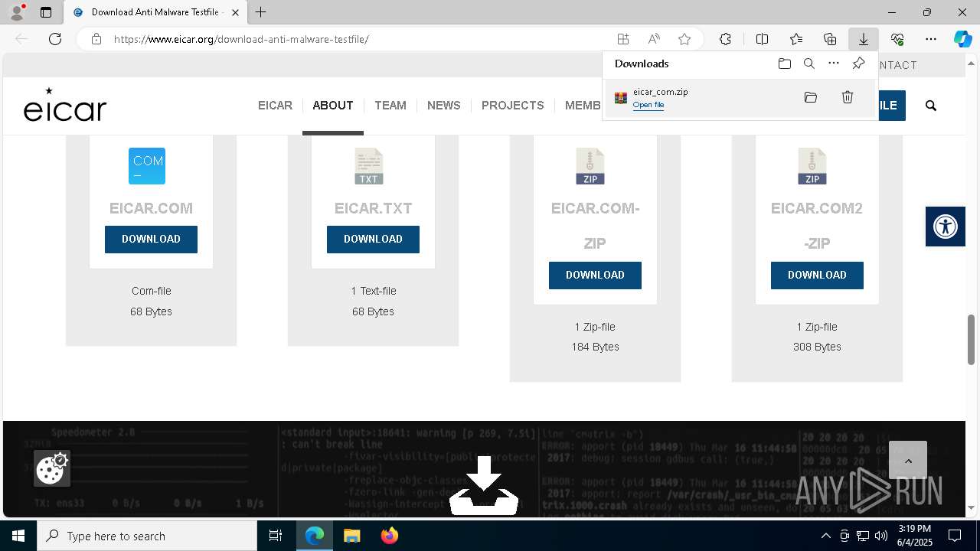
Task: Open accessibility tools widget
Action: [946, 227]
